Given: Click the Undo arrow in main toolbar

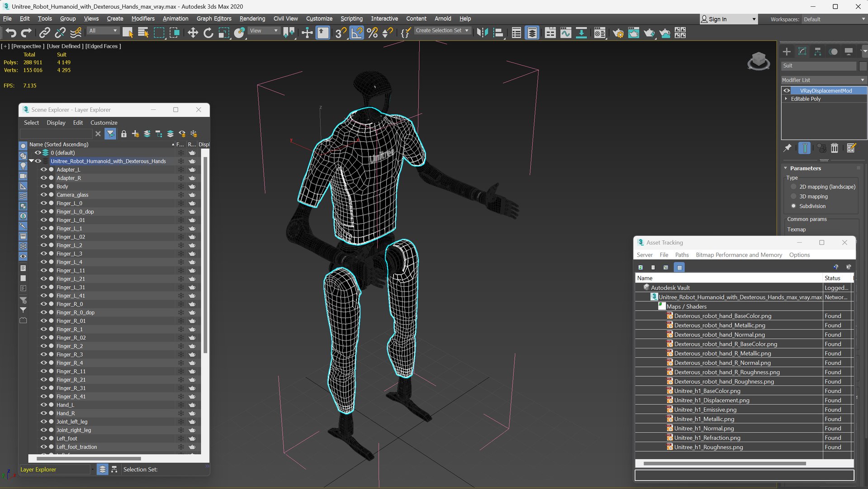Looking at the screenshot, I should pyautogui.click(x=11, y=33).
